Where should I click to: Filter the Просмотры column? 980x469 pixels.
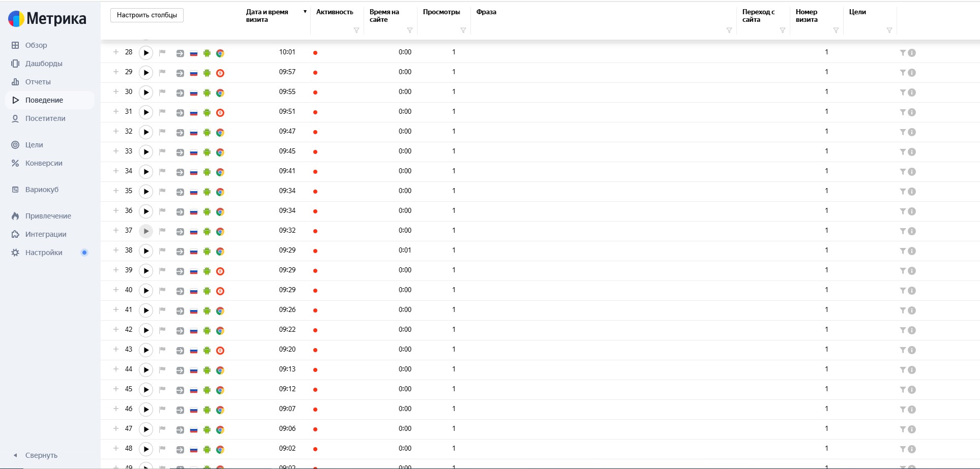(x=463, y=30)
